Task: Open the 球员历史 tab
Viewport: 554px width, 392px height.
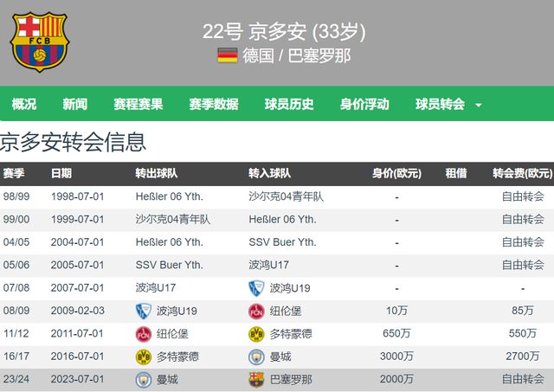Action: [289, 104]
